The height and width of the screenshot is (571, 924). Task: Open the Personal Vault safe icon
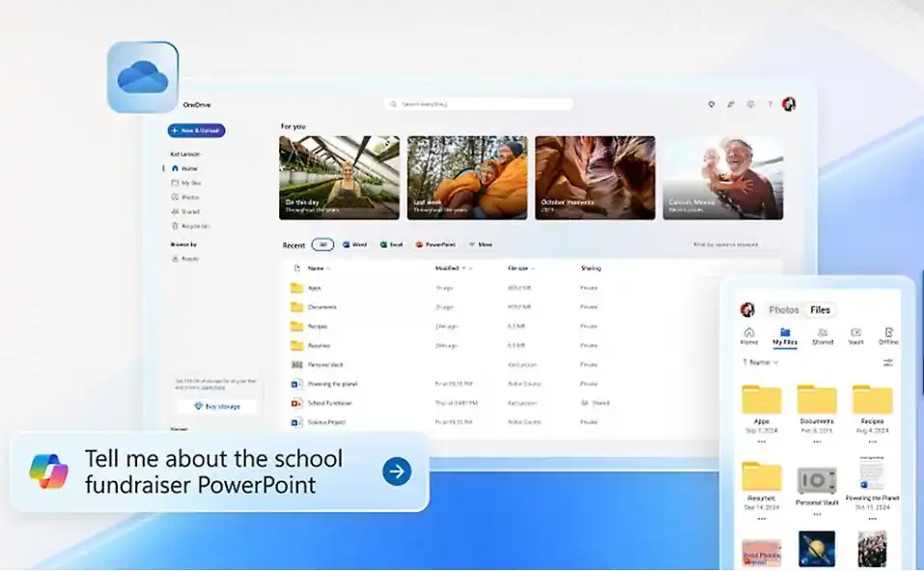click(x=816, y=480)
